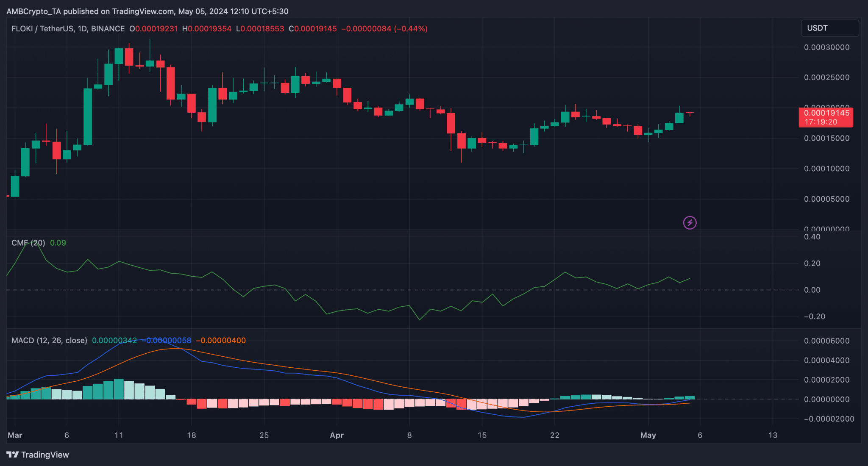Click the purple lightning bolt icon

click(690, 222)
